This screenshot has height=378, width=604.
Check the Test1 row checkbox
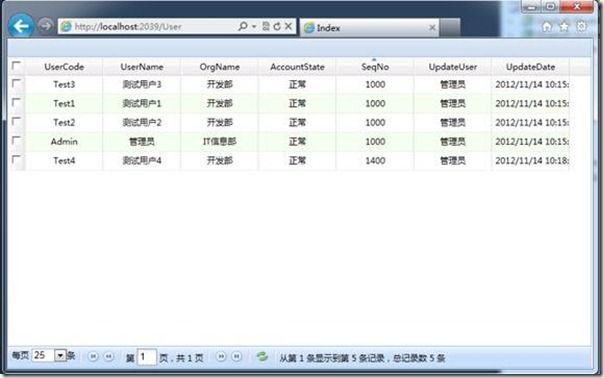click(x=16, y=102)
